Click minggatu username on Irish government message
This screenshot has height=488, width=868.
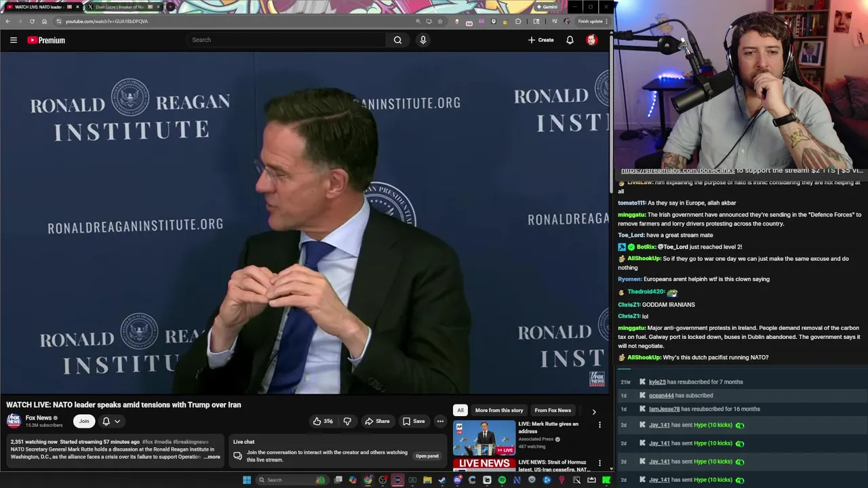click(x=631, y=215)
